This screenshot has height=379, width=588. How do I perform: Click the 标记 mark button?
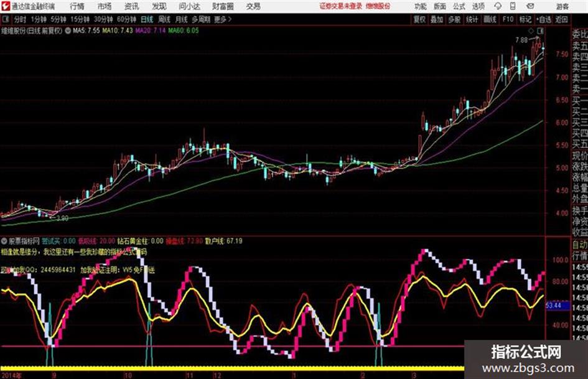(525, 19)
